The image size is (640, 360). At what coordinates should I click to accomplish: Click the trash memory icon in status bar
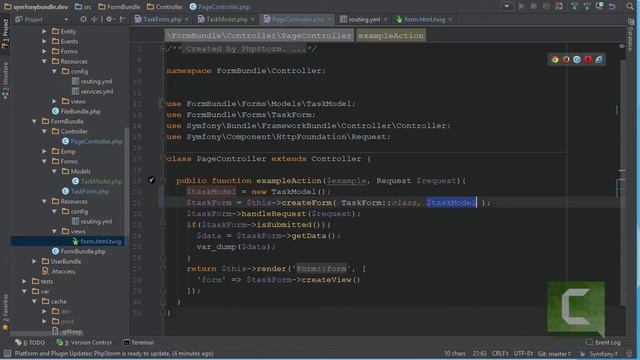[630, 353]
